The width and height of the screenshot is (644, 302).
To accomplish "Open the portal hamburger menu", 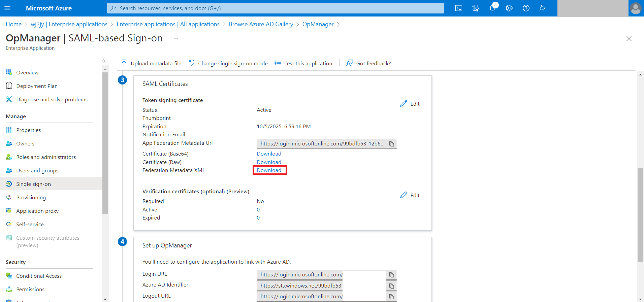I will pos(7,8).
